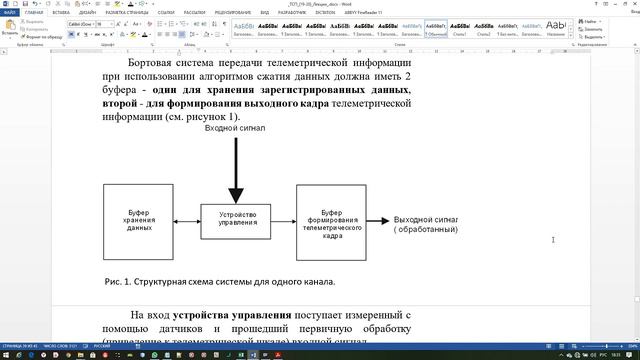Open paragraph shading fill menu
640x360 pixels.
207,35
